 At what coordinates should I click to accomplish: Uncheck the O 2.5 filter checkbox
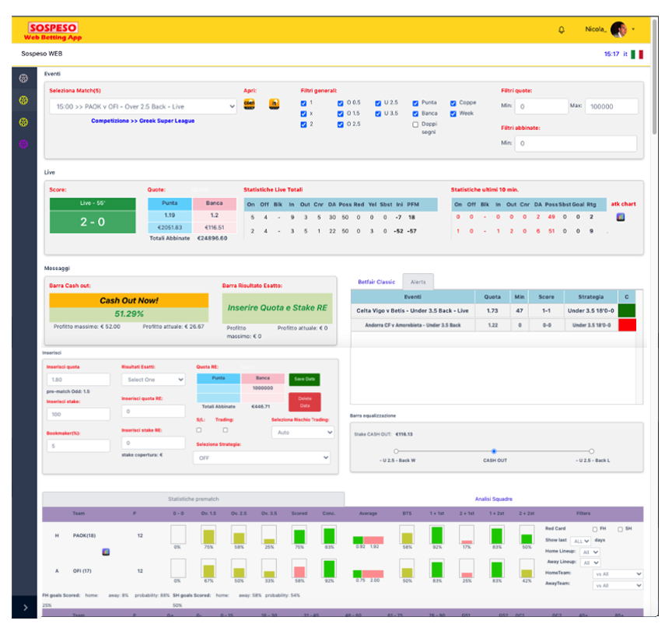coord(340,124)
